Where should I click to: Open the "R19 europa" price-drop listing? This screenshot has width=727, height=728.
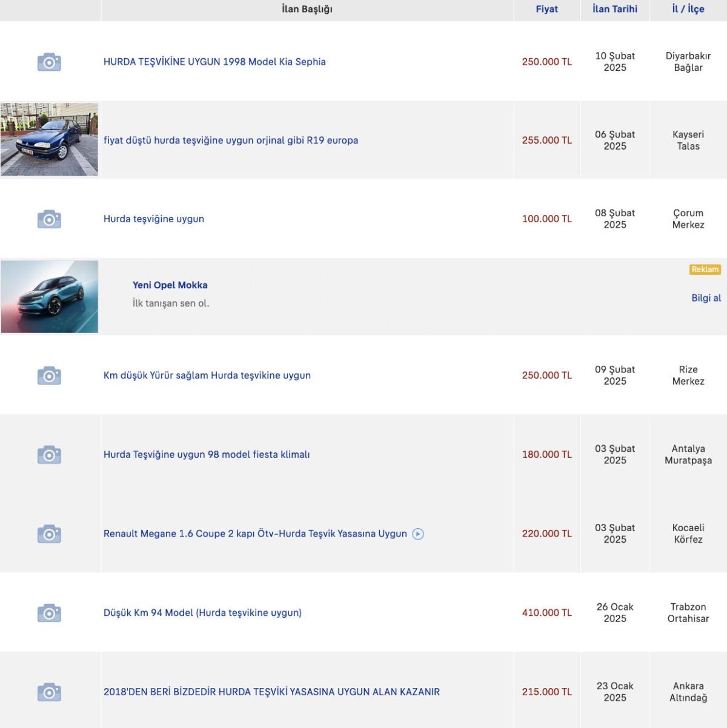[231, 141]
